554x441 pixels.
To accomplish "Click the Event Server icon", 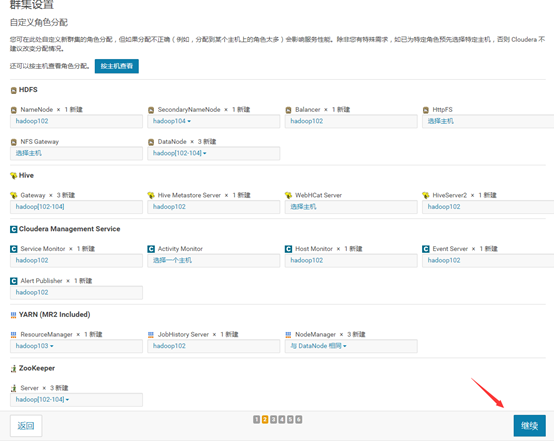I will (426, 249).
